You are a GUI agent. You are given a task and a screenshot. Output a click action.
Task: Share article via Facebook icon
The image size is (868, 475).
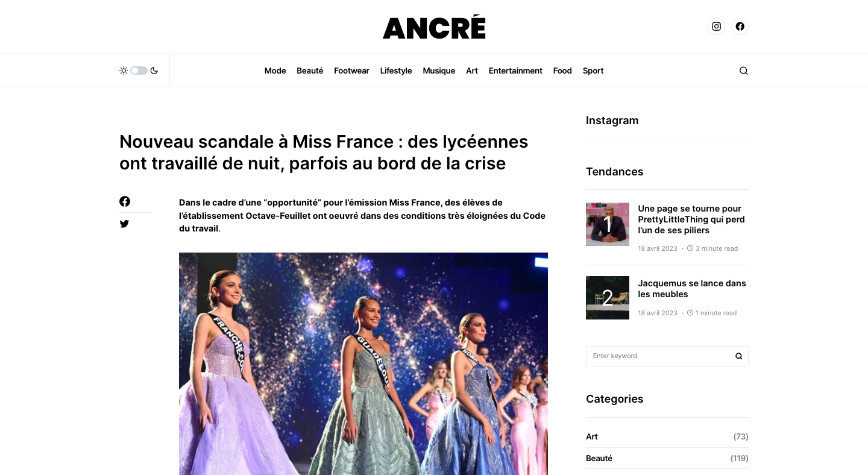(x=125, y=201)
